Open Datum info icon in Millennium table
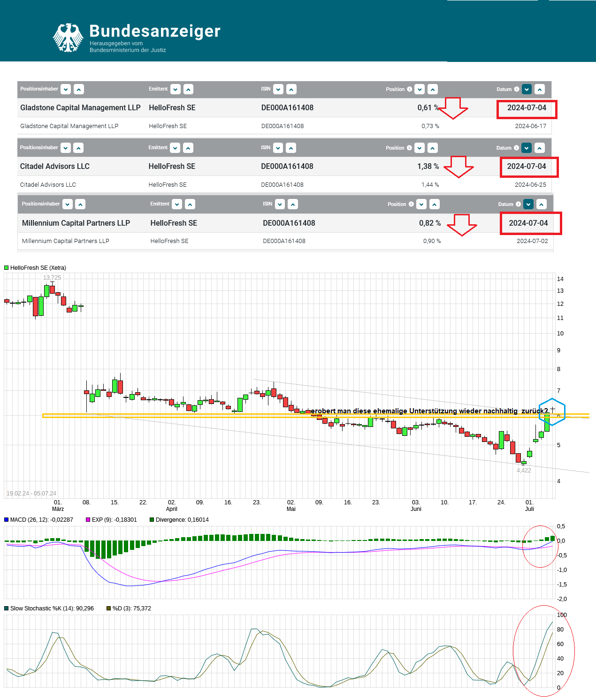Viewport: 596px width, 700px height. [518, 204]
